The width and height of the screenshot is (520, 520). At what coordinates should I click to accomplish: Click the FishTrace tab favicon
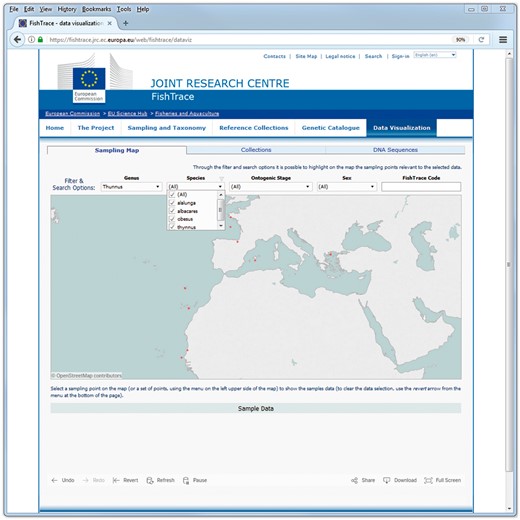[x=23, y=23]
